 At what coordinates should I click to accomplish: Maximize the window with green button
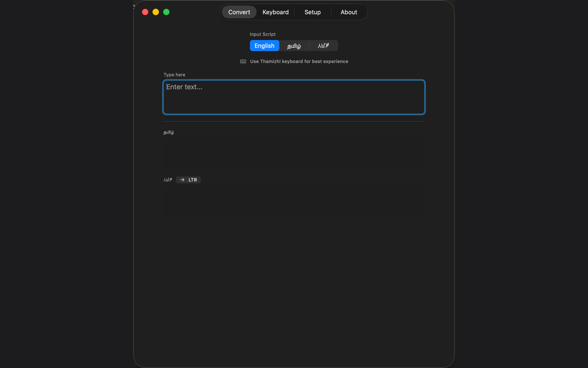pos(166,12)
